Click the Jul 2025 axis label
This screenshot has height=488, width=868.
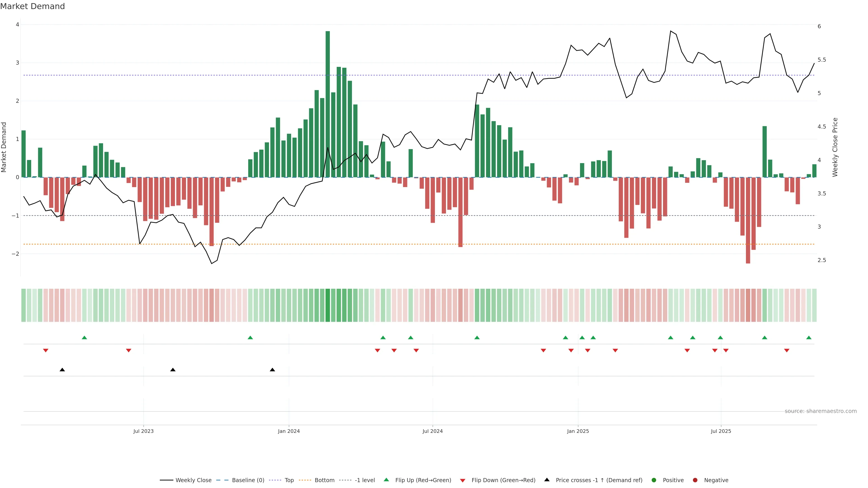(721, 431)
